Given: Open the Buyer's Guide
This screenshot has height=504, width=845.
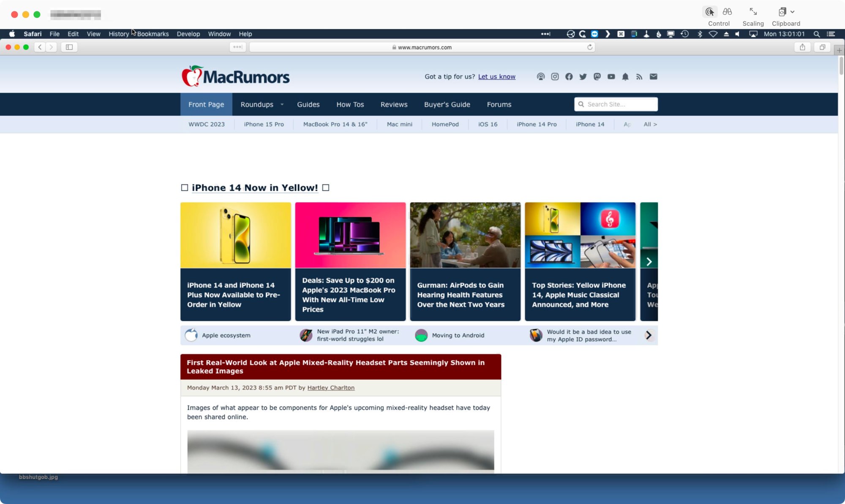Looking at the screenshot, I should pos(447,104).
